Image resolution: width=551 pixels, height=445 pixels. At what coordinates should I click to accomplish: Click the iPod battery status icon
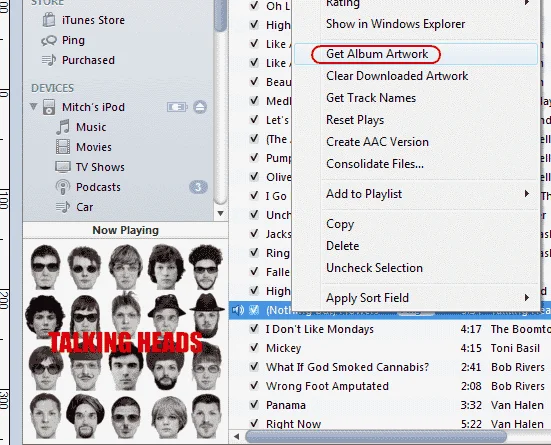click(177, 107)
